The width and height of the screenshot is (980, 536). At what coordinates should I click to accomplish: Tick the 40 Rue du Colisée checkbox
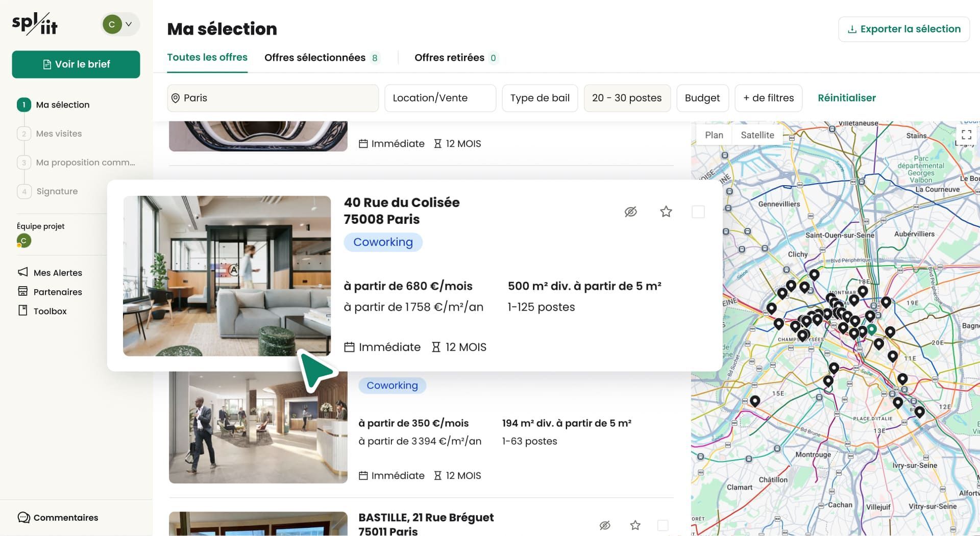pos(698,212)
